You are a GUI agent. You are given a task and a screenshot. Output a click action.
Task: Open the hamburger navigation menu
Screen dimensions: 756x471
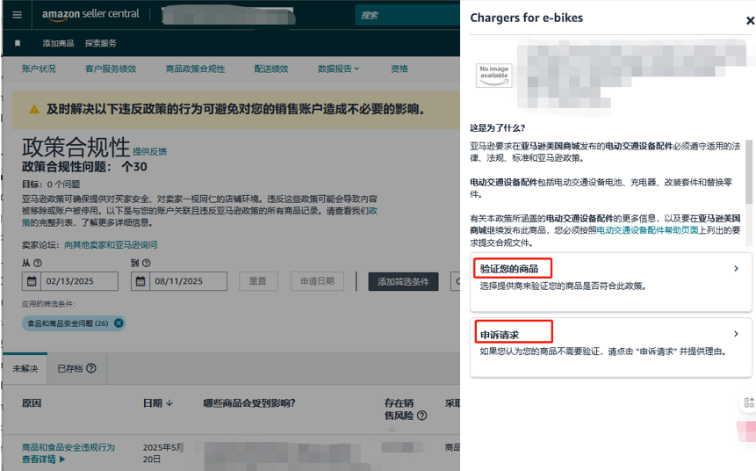click(x=17, y=15)
